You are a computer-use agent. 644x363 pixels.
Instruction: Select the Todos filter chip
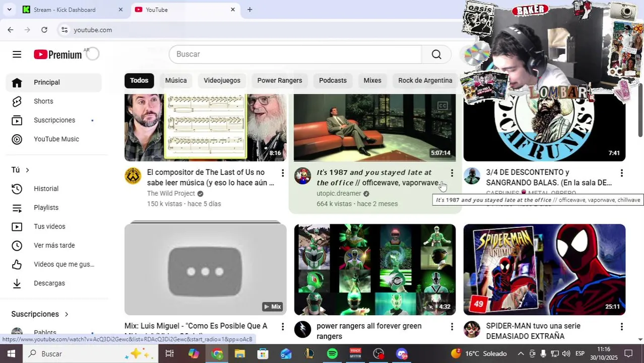[139, 80]
